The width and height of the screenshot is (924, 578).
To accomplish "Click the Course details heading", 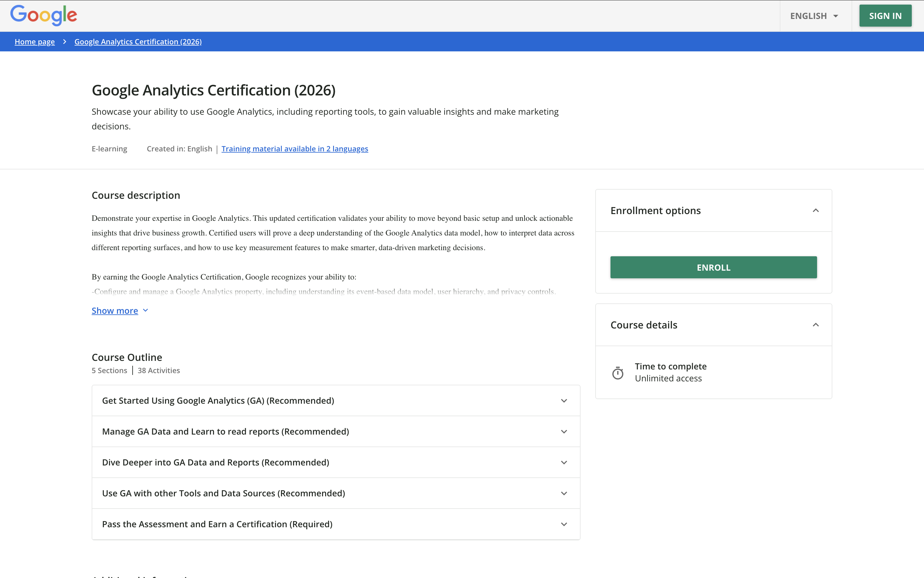I will 644,325.
